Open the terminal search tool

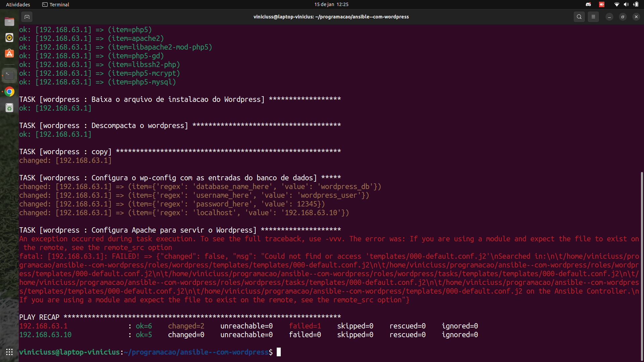pyautogui.click(x=579, y=17)
